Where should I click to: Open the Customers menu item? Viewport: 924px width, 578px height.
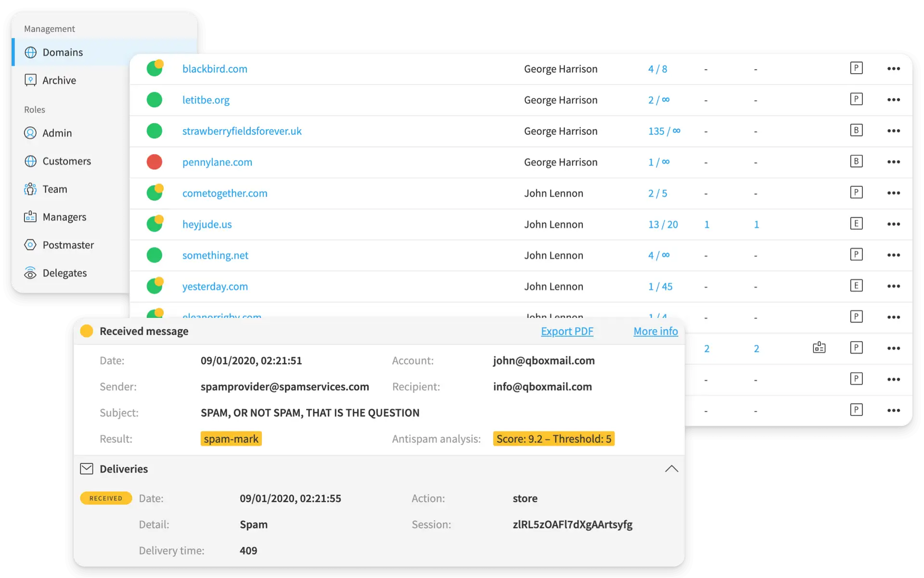pos(66,161)
